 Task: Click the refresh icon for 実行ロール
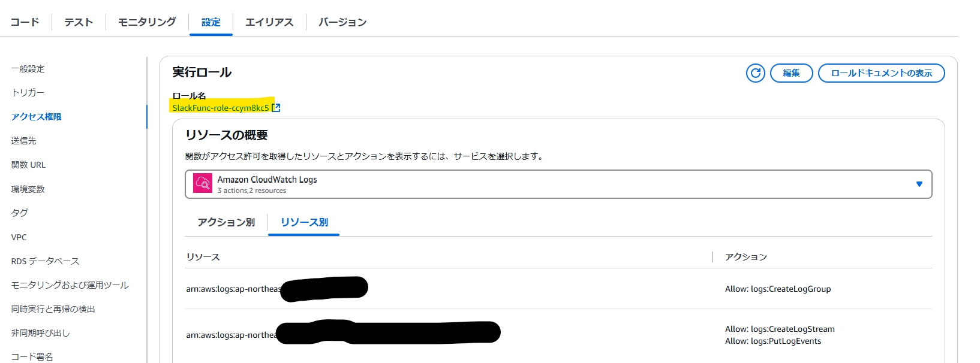(755, 73)
